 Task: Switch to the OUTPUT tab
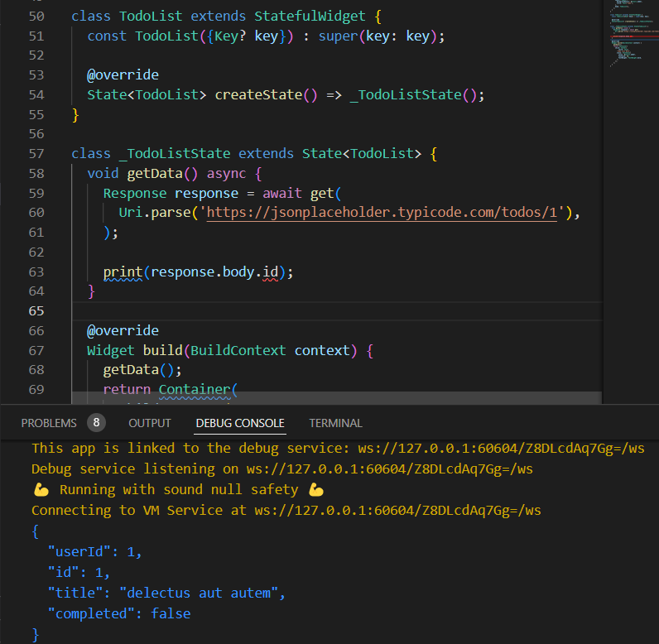click(x=150, y=423)
